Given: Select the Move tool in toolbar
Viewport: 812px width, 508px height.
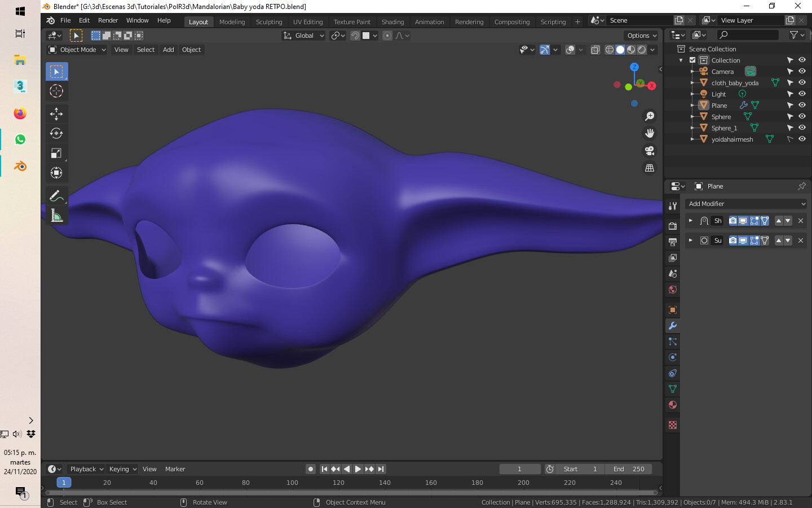Looking at the screenshot, I should 56,113.
